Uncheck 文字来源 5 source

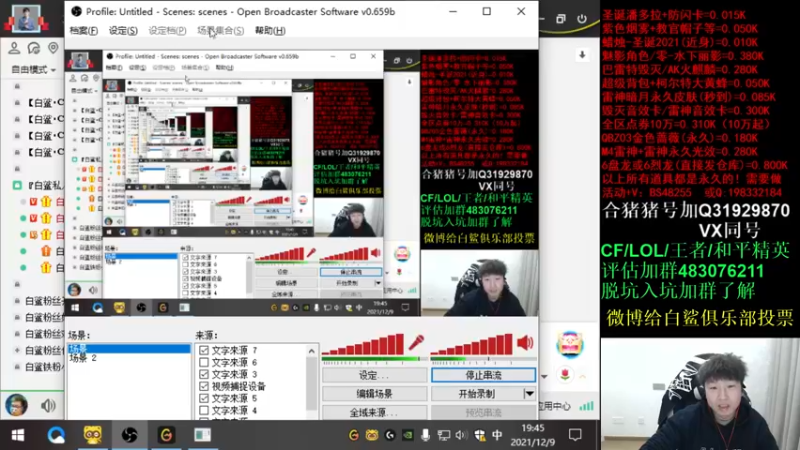pos(204,398)
